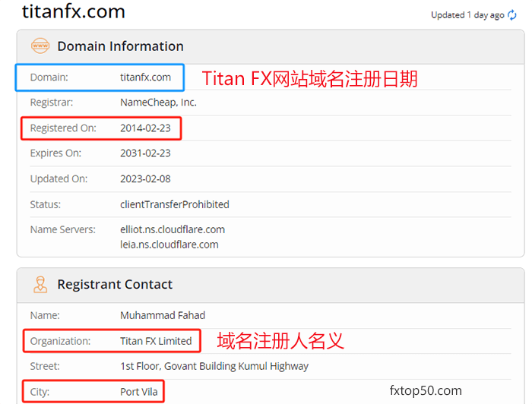Click the www globe Domain Information icon
Image resolution: width=532 pixels, height=404 pixels.
click(x=40, y=46)
